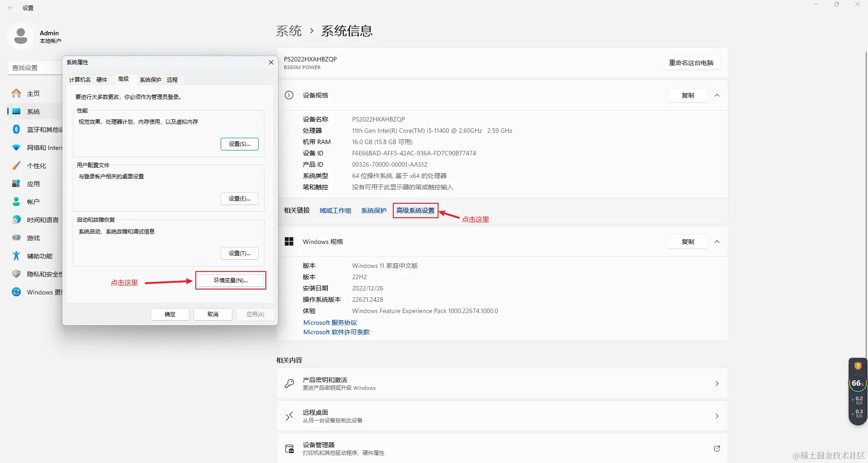Open the 域或工作组 link
Image resolution: width=868 pixels, height=463 pixels.
tap(335, 210)
